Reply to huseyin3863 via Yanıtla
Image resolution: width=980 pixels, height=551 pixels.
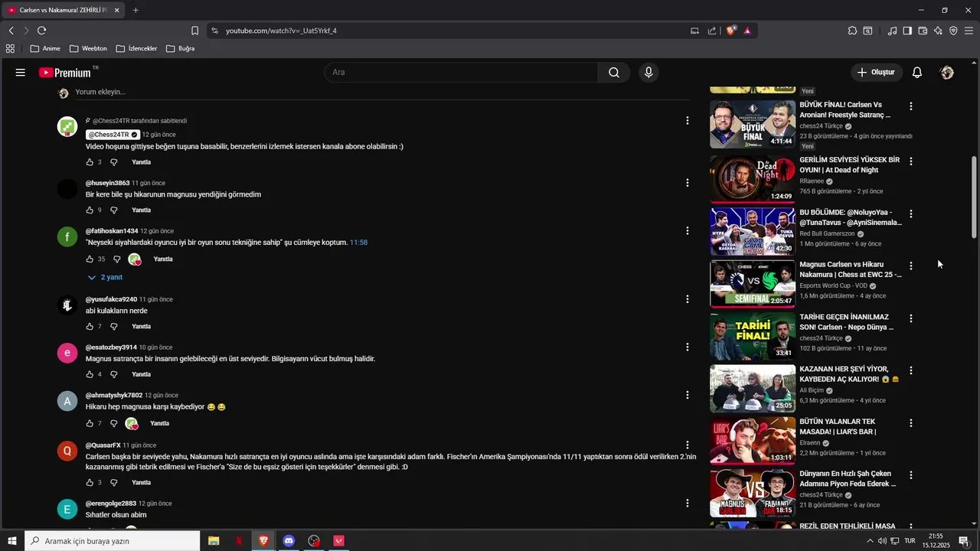click(141, 210)
